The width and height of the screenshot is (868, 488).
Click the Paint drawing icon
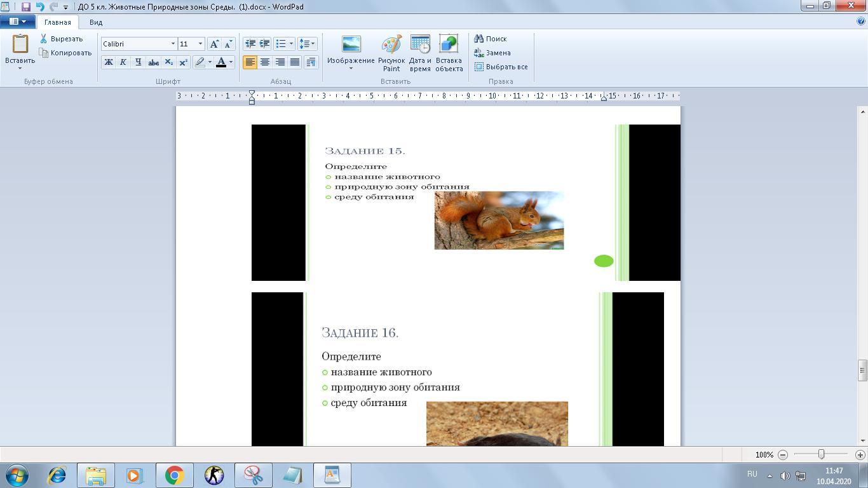[391, 46]
